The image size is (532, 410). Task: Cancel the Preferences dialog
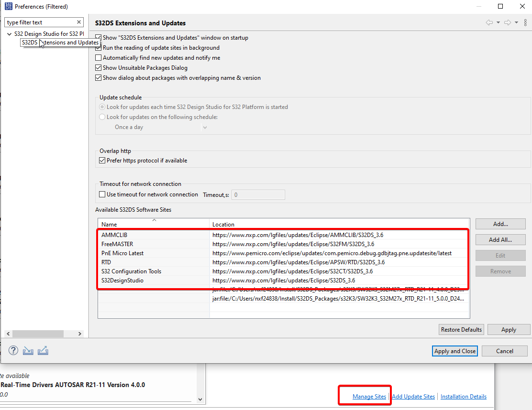(x=505, y=351)
